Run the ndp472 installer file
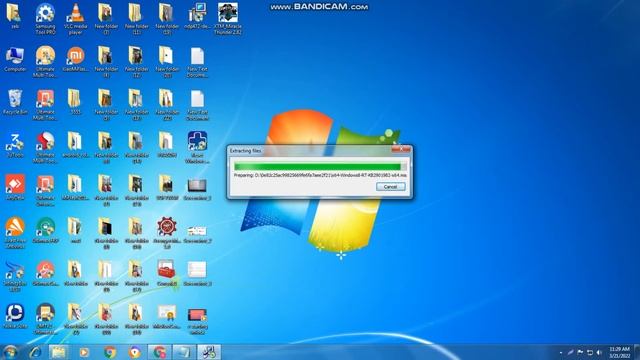This screenshot has height=360, width=640. tap(197, 16)
